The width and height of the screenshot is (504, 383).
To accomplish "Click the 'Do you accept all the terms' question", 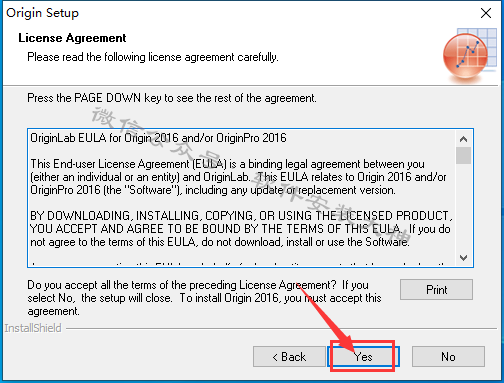I will point(204,298).
